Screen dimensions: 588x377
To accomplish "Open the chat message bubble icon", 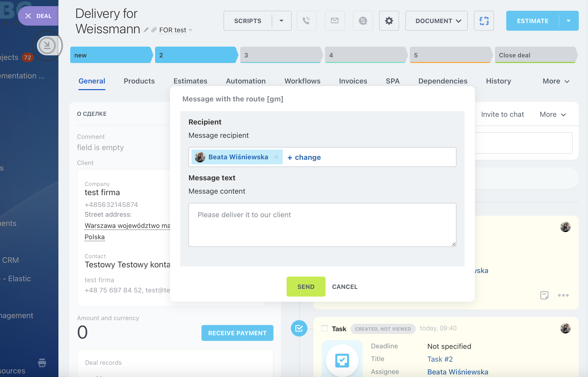I will click(x=363, y=21).
